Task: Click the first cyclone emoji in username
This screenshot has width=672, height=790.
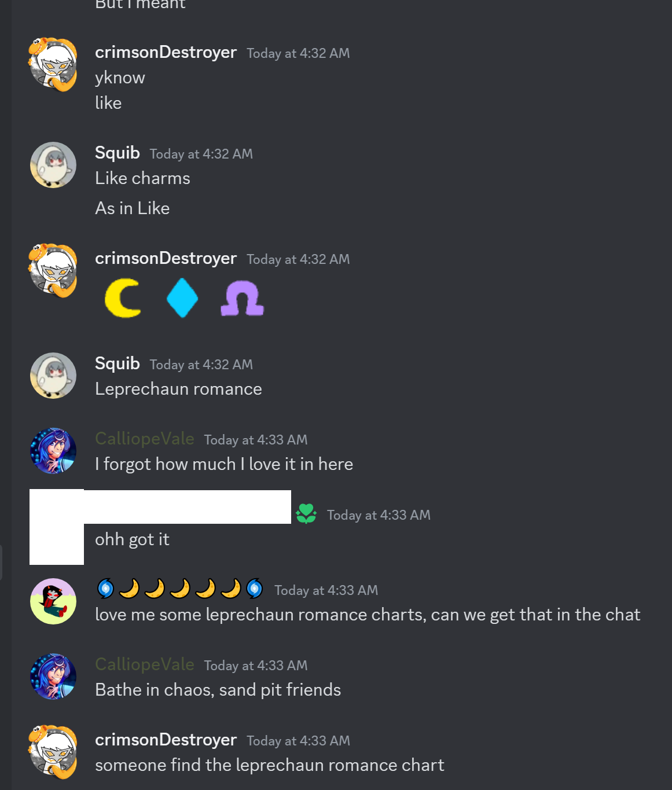Action: [105, 589]
